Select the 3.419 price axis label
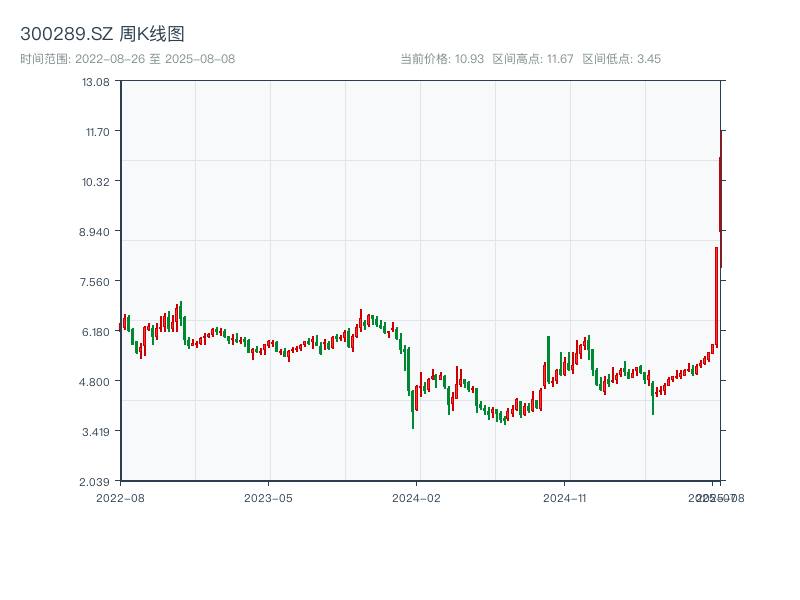This screenshot has height=600, width=800. click(96, 432)
